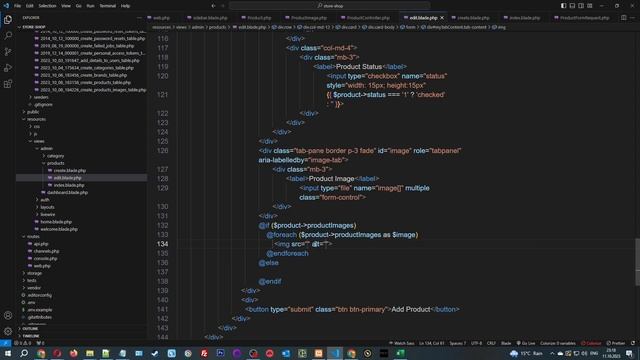Click the editor vertical scrollbar thumb

(x=637, y=262)
